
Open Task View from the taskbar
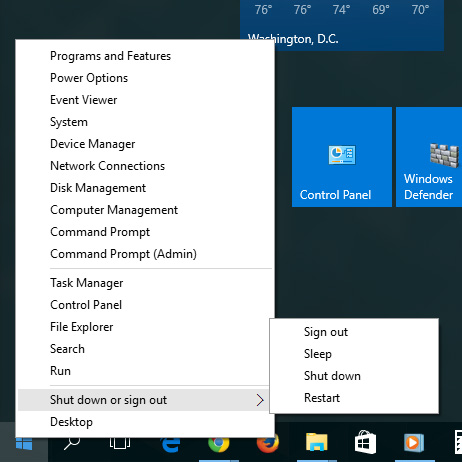(x=120, y=444)
